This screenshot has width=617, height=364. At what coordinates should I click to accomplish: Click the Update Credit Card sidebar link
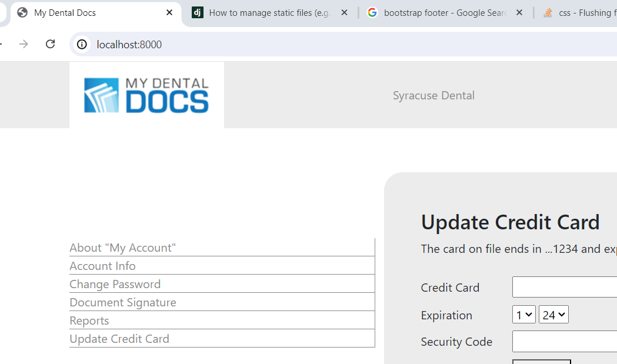coord(119,339)
